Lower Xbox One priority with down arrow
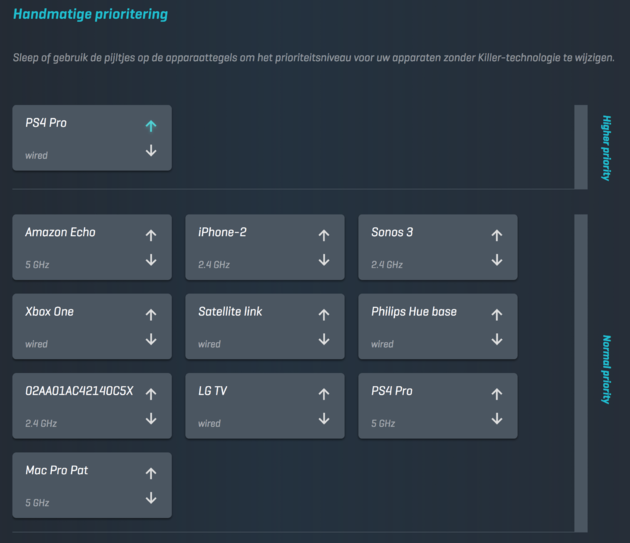 point(151,339)
